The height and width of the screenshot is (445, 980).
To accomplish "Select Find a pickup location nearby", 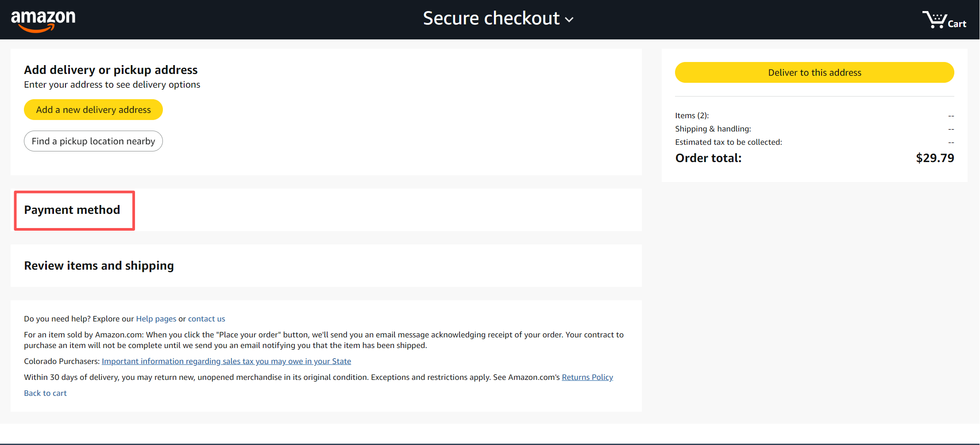I will pyautogui.click(x=93, y=141).
